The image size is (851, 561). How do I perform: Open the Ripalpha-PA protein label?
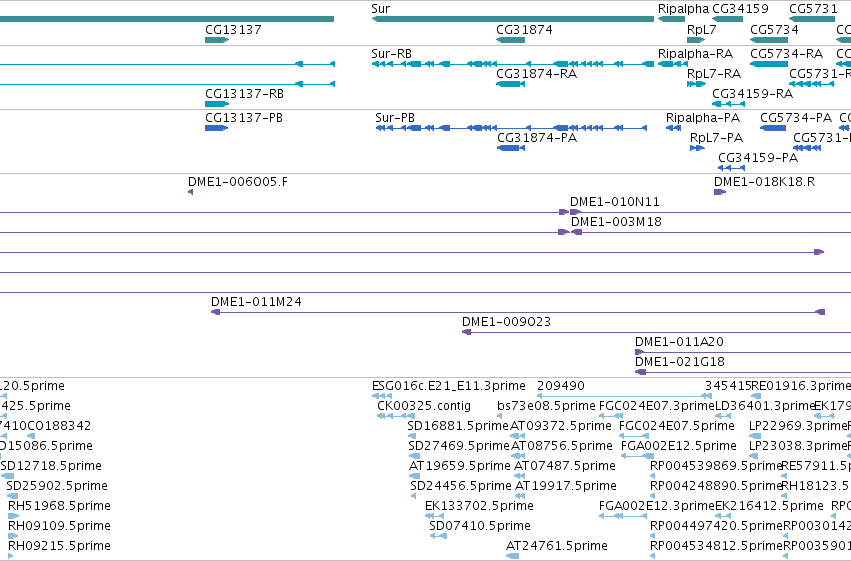[x=703, y=118]
